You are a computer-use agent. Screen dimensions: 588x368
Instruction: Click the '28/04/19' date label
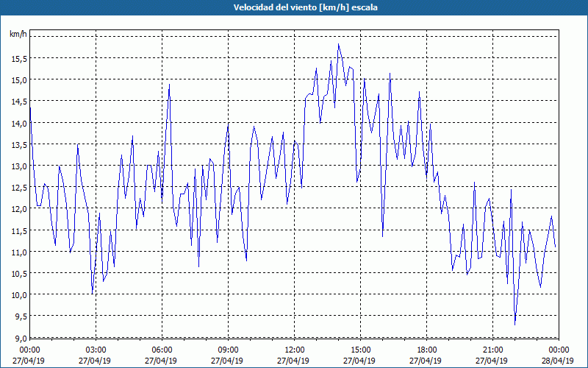click(558, 361)
